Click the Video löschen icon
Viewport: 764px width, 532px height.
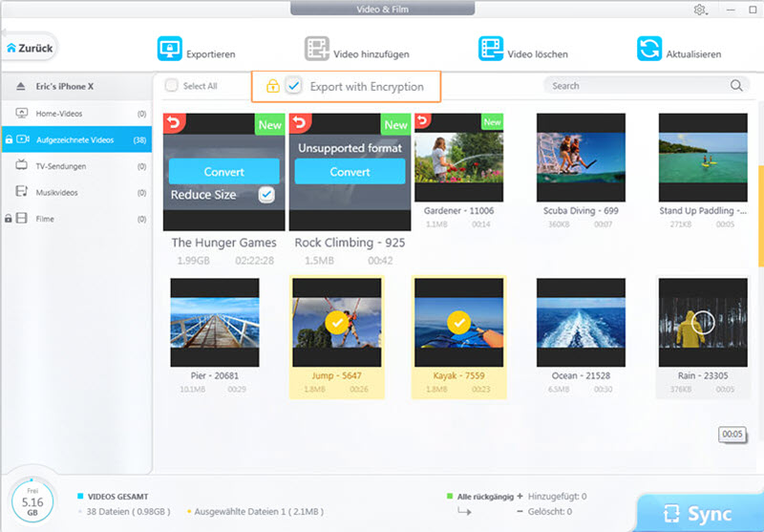tap(491, 50)
